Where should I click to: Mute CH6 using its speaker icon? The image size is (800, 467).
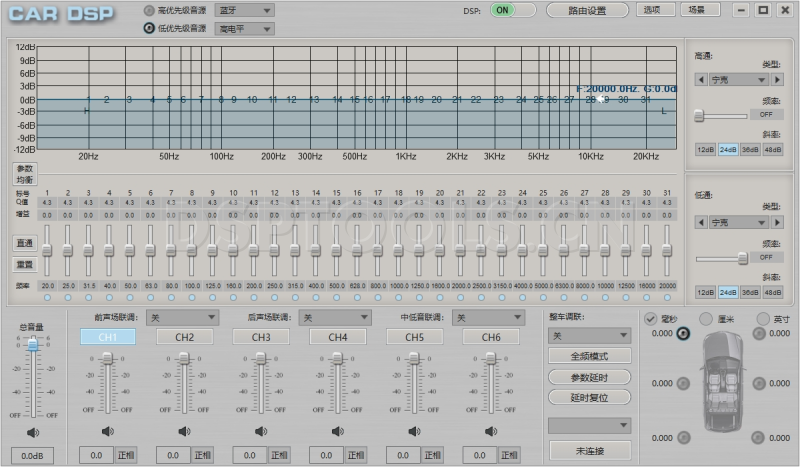tap(491, 432)
